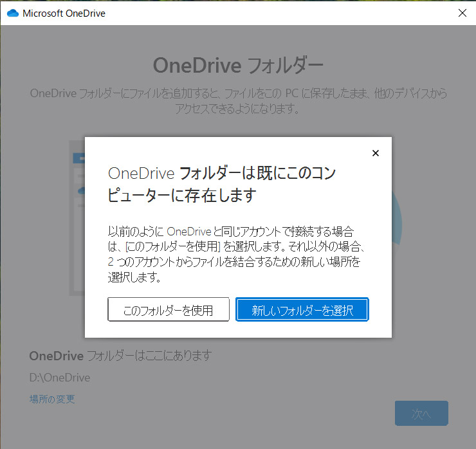Click the OneDrive フォルダー heading
Image resolution: width=476 pixels, height=449 pixels.
tap(238, 65)
